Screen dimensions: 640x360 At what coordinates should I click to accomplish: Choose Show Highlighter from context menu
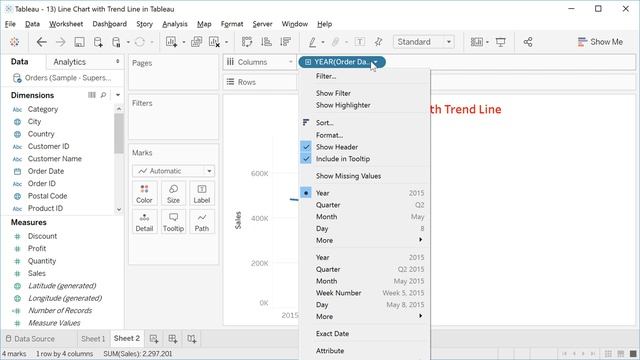(364, 105)
